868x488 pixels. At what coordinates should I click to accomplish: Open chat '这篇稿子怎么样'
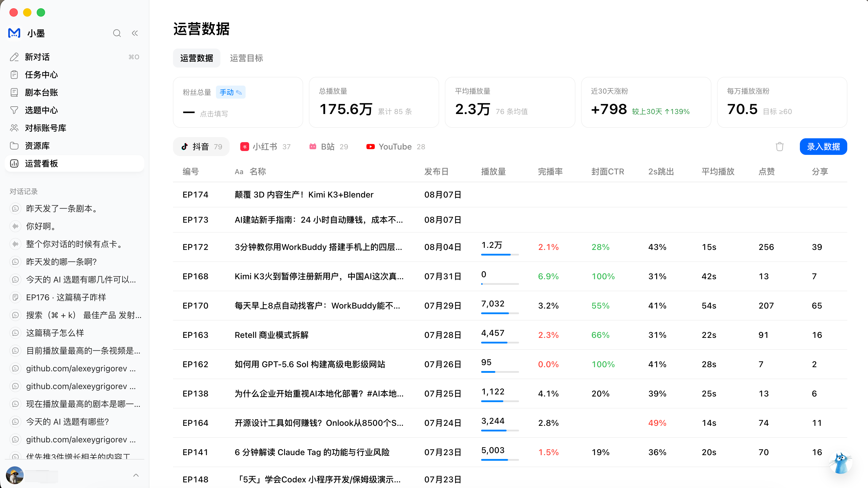tap(74, 333)
